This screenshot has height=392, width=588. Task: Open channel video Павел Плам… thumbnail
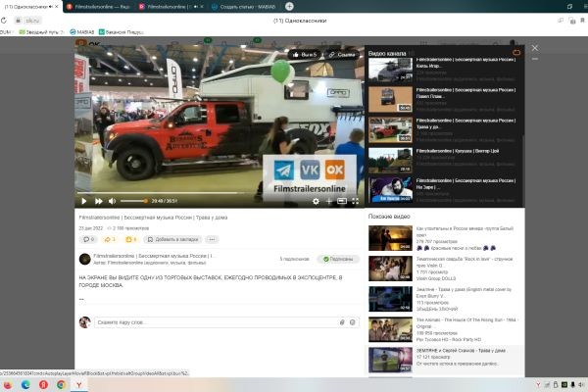[390, 99]
